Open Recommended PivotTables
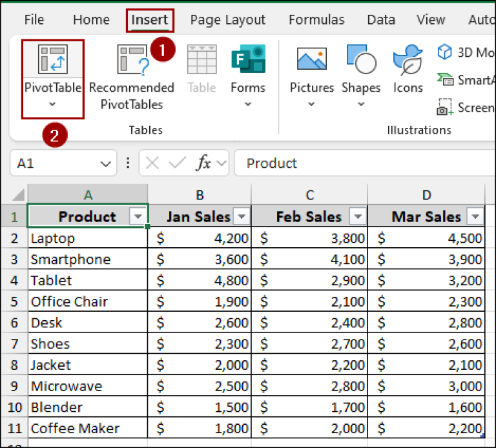This screenshot has height=448, width=496. coord(132,78)
